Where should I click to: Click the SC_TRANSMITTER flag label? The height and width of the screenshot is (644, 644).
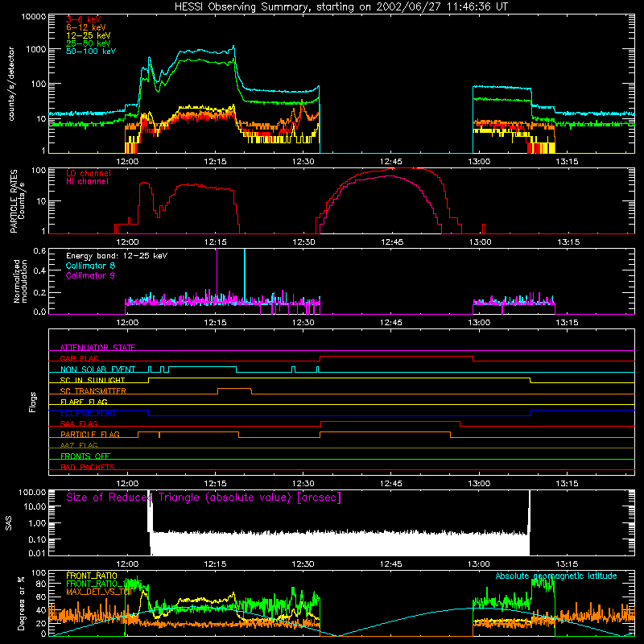tap(93, 391)
